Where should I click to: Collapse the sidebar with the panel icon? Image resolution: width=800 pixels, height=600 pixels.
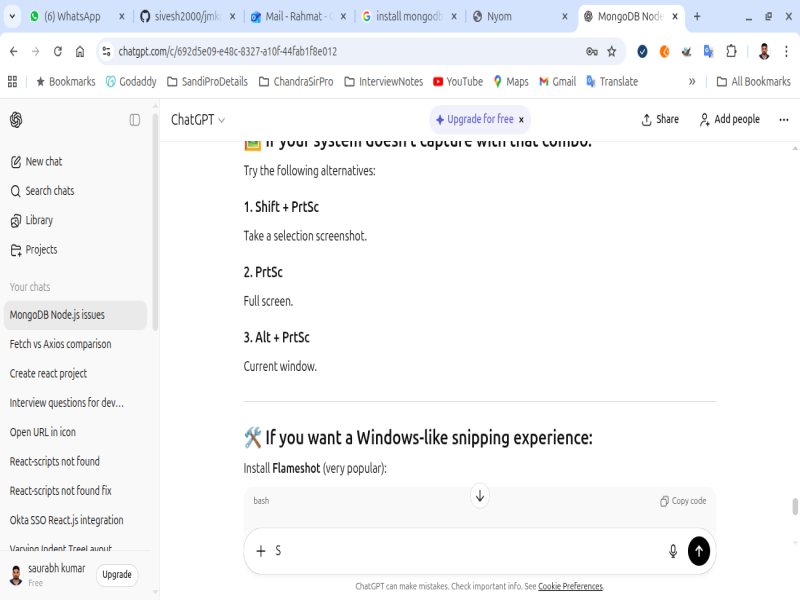click(x=135, y=120)
